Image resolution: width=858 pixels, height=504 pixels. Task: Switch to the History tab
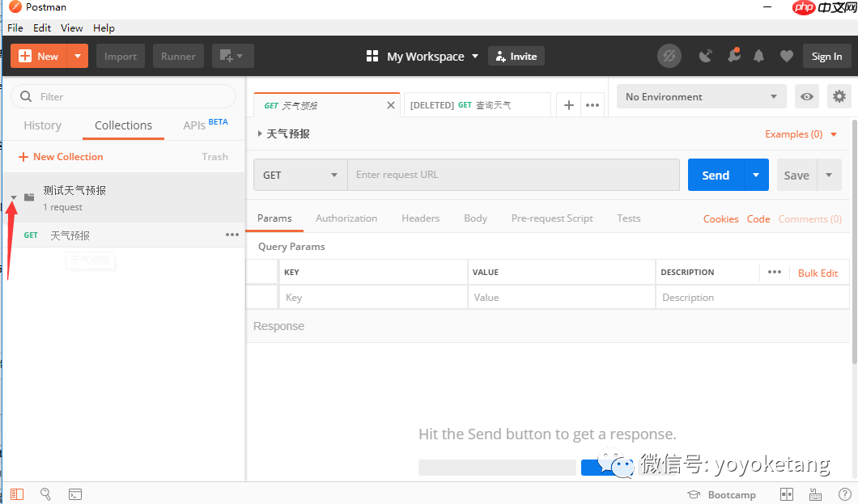(x=43, y=125)
